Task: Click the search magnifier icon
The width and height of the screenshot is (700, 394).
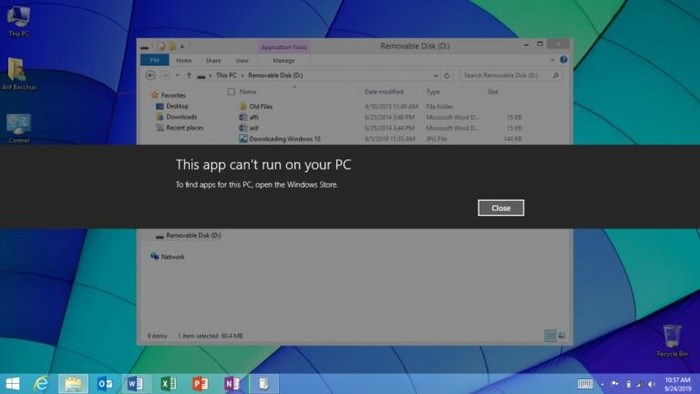Action: click(556, 75)
